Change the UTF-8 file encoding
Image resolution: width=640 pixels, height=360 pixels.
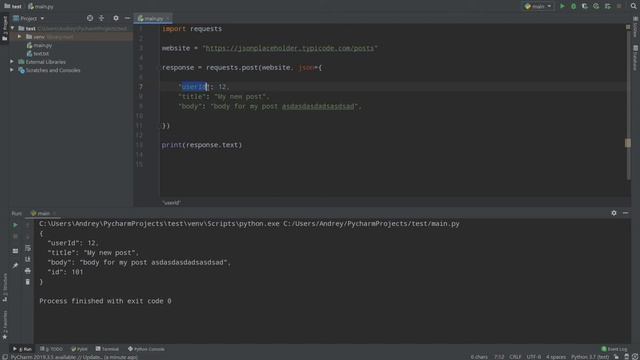(534, 357)
